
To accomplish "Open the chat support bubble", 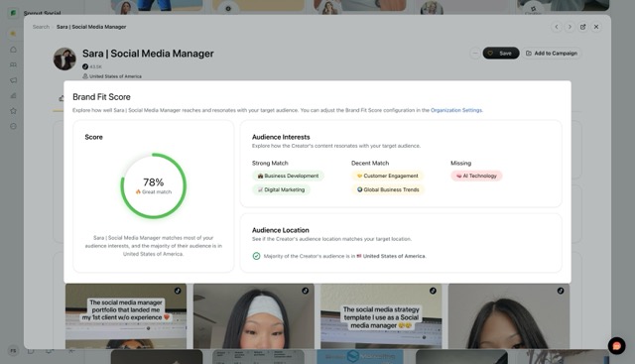I will tap(616, 346).
